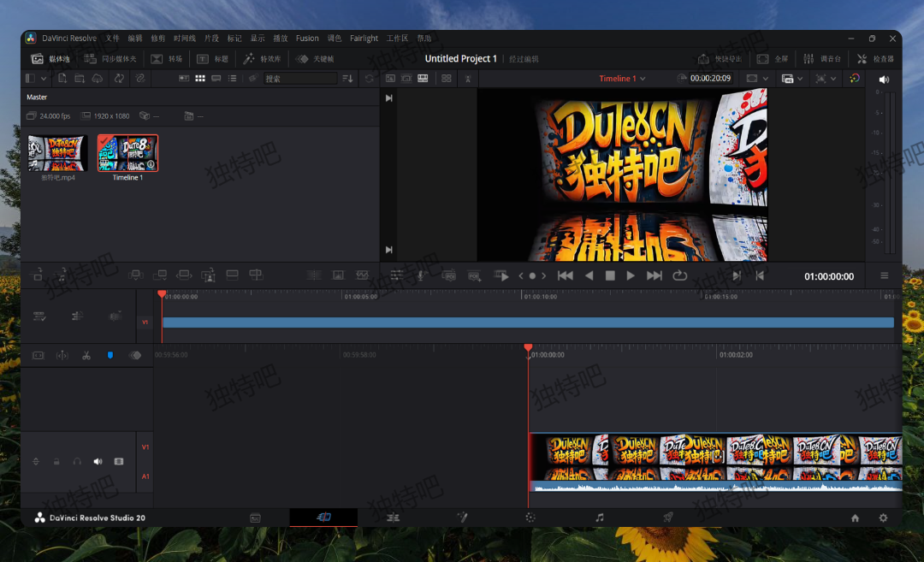Select the razor scissors tool
Image resolution: width=924 pixels, height=562 pixels.
(86, 355)
